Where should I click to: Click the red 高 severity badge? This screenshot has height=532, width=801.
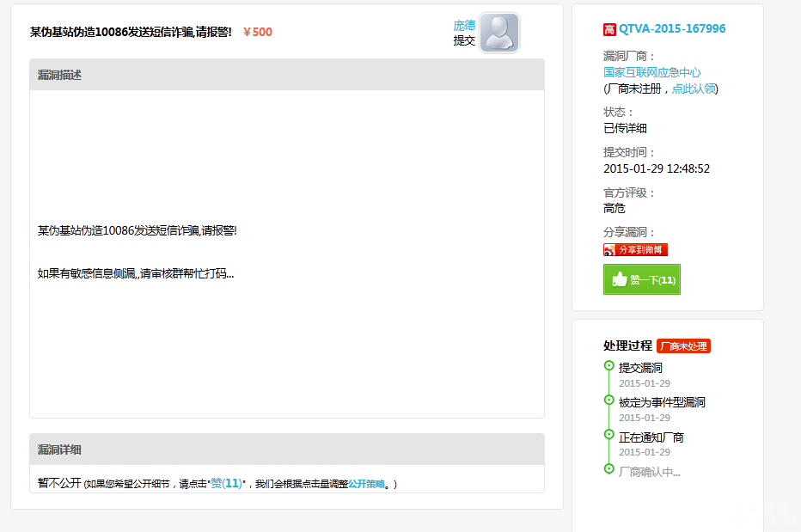point(609,29)
